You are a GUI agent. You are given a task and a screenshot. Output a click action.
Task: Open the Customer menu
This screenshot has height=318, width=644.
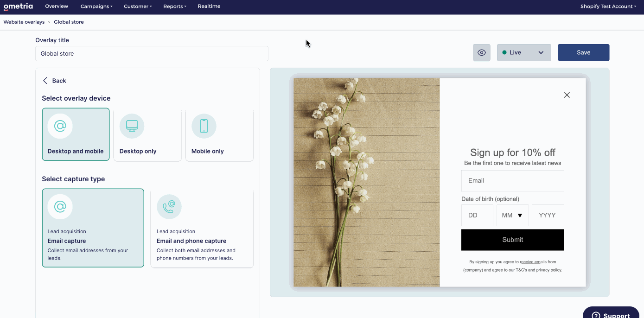point(137,6)
